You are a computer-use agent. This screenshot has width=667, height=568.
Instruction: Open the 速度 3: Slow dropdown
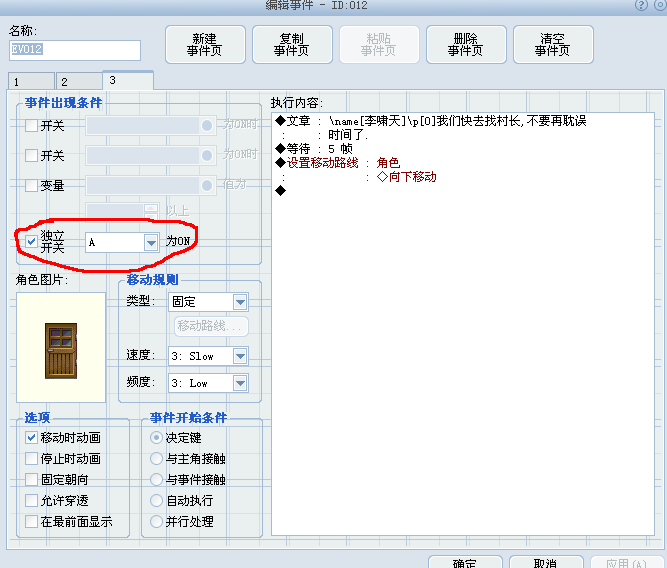click(208, 356)
